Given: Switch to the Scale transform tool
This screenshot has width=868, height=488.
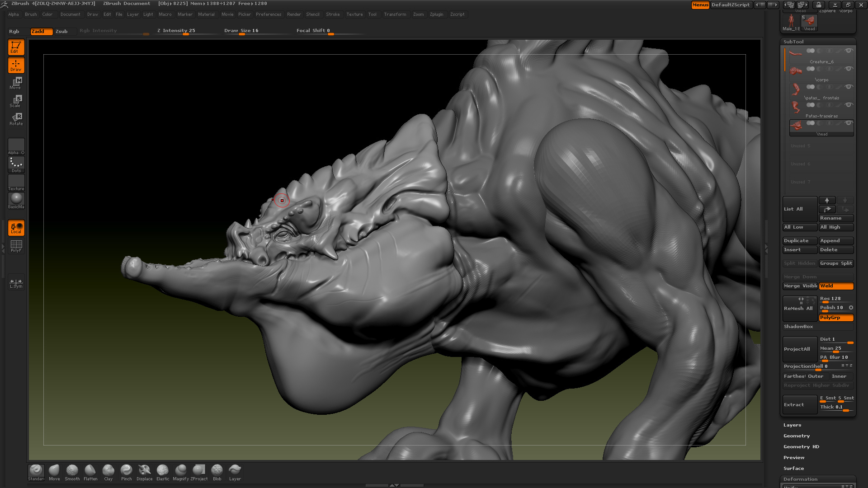Looking at the screenshot, I should (16, 101).
